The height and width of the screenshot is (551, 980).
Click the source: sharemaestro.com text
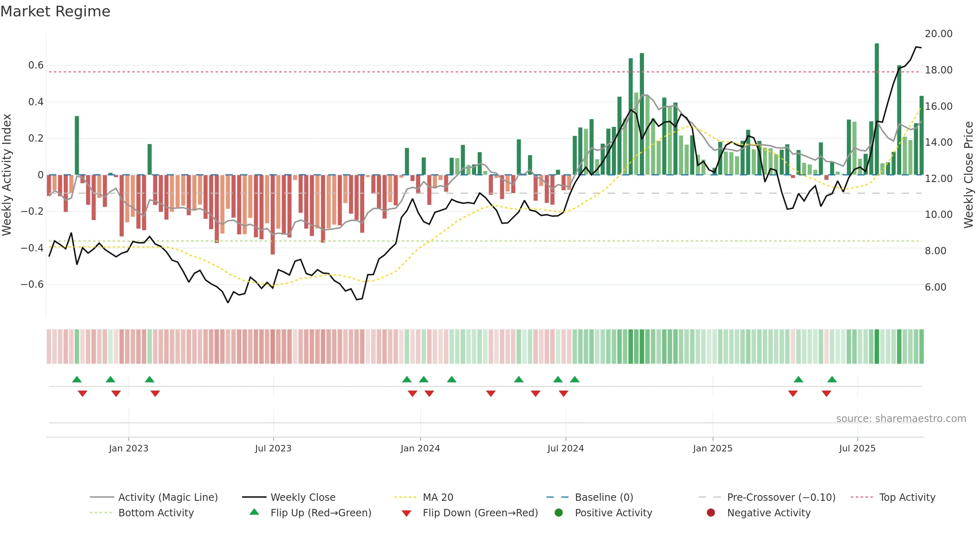901,418
